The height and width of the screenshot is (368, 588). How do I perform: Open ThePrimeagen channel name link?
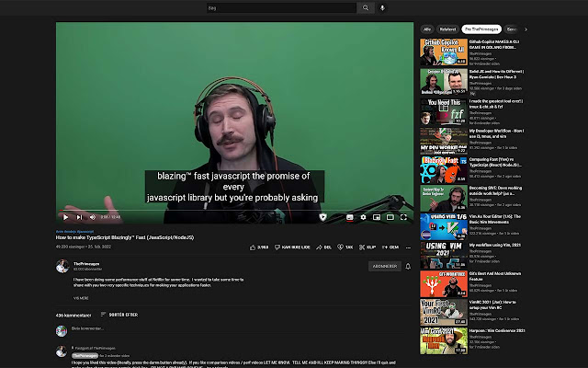click(86, 264)
